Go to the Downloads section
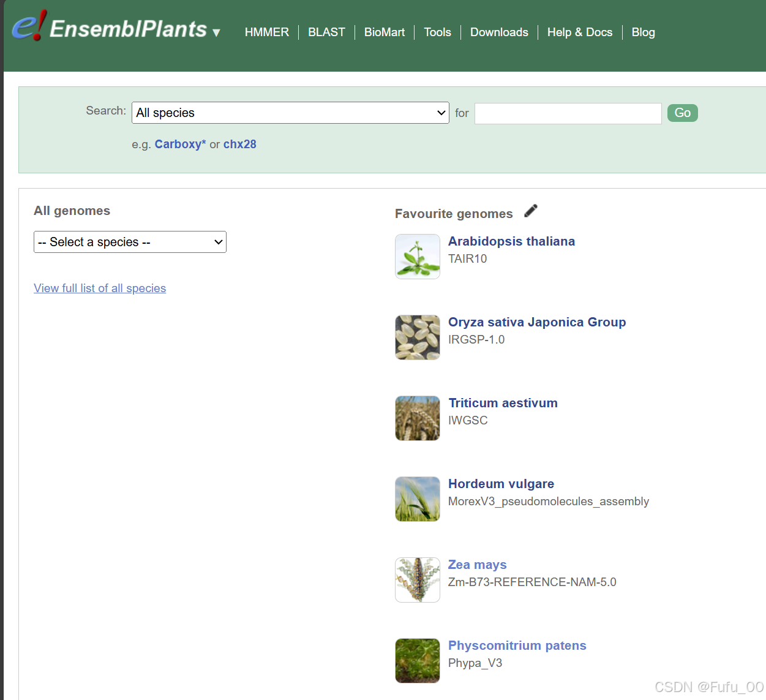 pos(499,32)
